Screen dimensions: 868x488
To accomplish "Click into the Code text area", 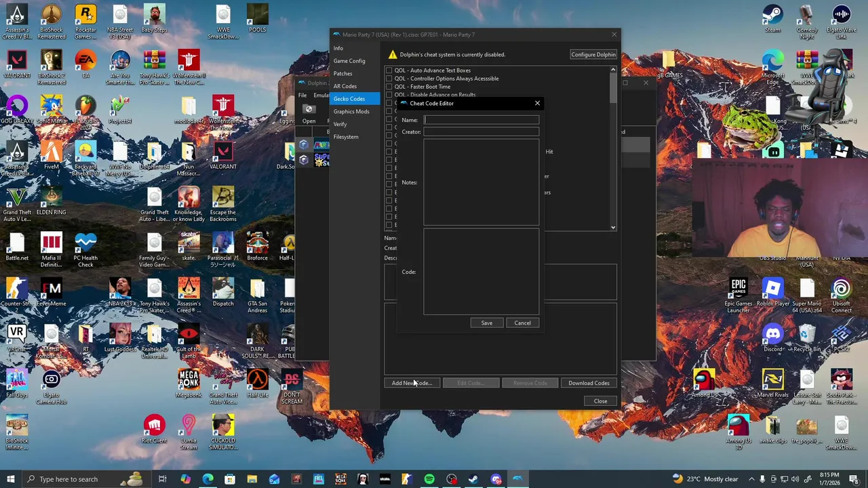I will (x=481, y=272).
